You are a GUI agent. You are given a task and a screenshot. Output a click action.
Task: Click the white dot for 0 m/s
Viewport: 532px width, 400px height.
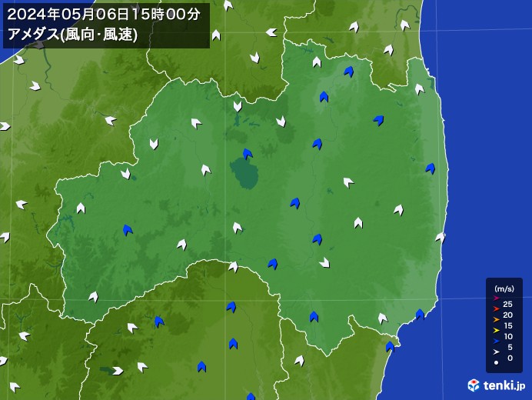click(497, 362)
